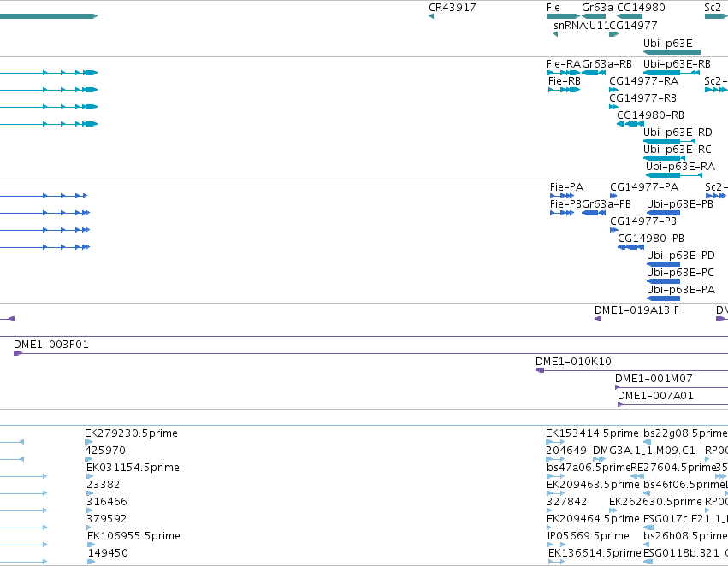Select protein CG14980-PB
The image size is (728, 566).
point(631,247)
